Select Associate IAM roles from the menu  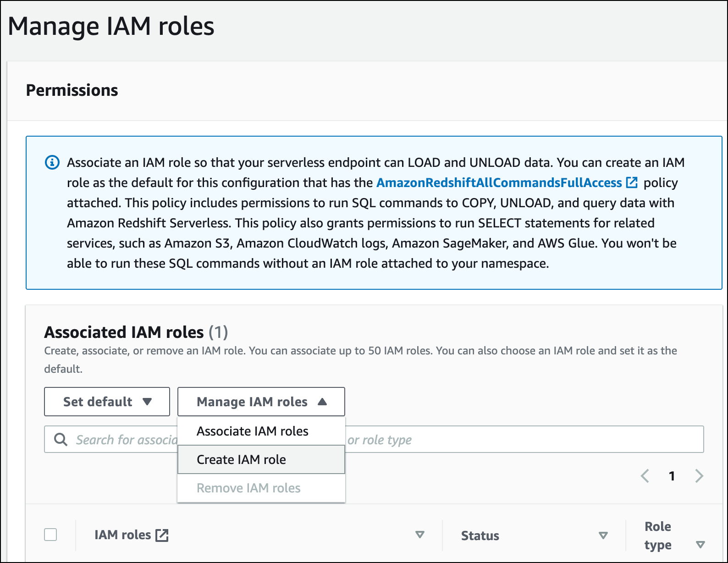252,431
